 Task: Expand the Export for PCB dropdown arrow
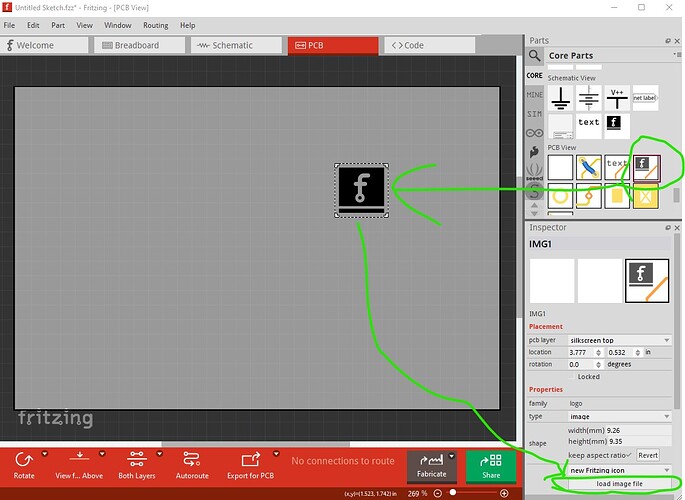click(276, 454)
